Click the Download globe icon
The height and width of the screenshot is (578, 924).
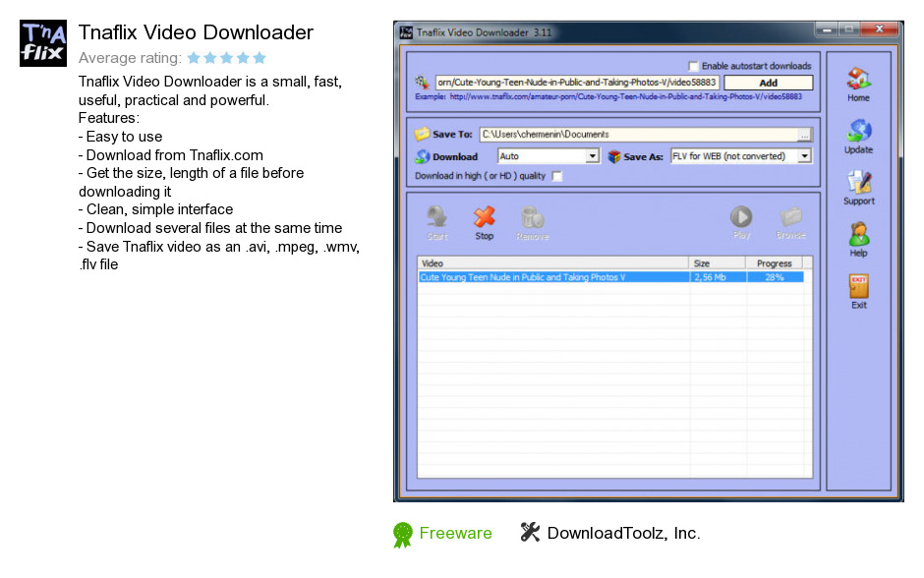pos(422,156)
